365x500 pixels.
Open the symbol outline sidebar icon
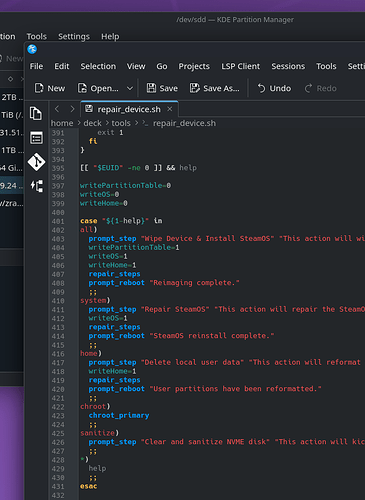point(37,186)
